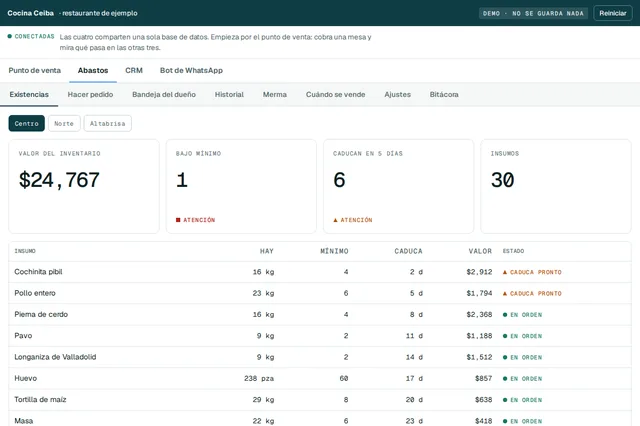Click the En orden dot for Pierna de cerdo
The height and width of the screenshot is (426, 640).
coord(505,315)
